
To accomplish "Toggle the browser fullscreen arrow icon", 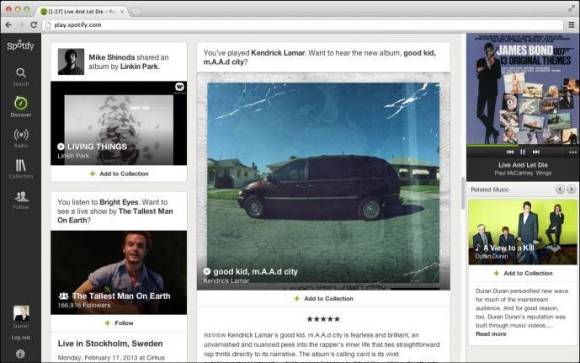I will click(x=572, y=8).
